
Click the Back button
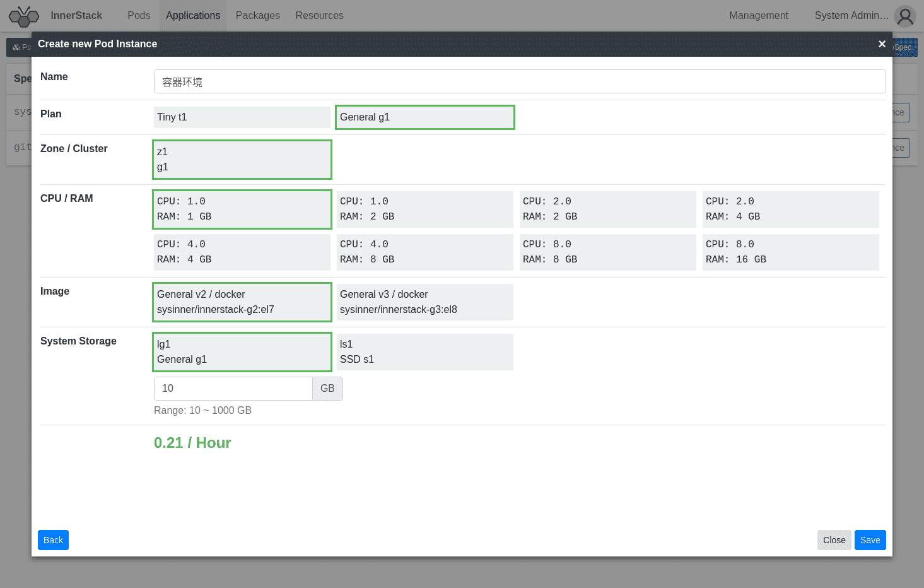click(53, 540)
